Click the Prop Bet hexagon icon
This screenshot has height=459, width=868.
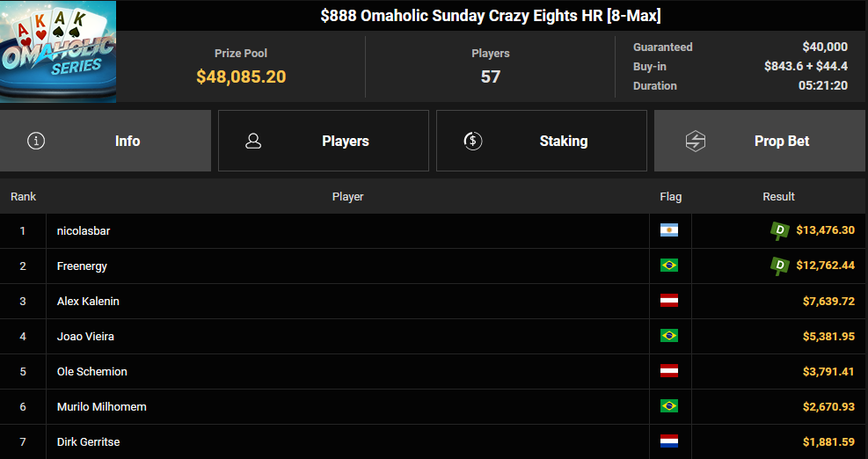[x=696, y=141]
